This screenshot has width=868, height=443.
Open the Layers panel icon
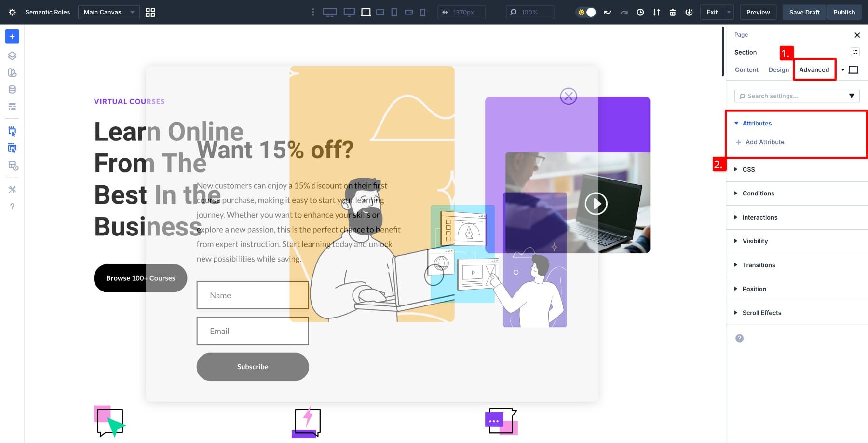[12, 55]
